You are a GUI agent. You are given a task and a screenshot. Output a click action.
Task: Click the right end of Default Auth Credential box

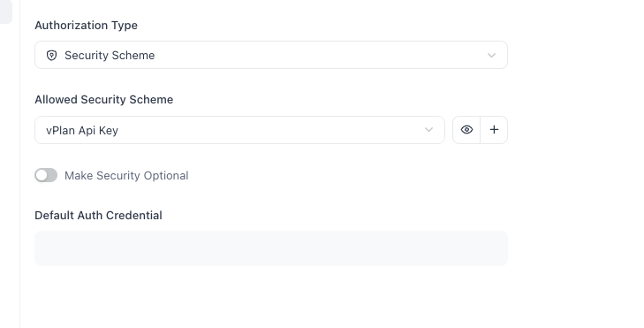tap(504, 248)
